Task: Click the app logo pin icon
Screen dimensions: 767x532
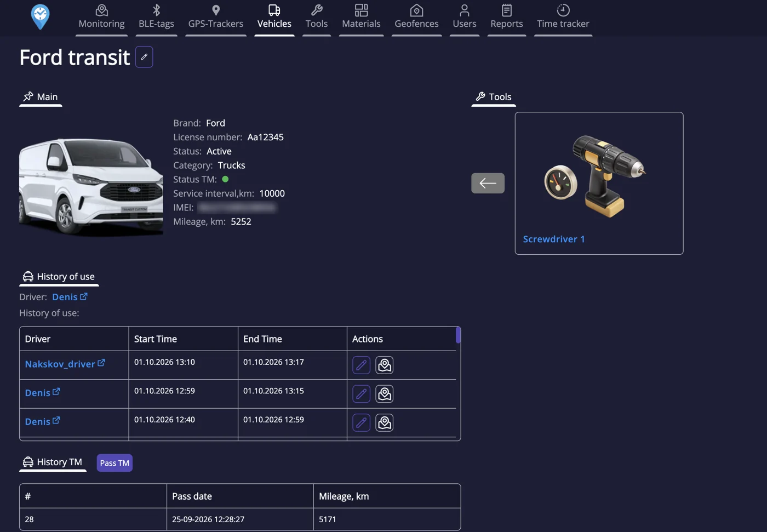Action: coord(40,17)
